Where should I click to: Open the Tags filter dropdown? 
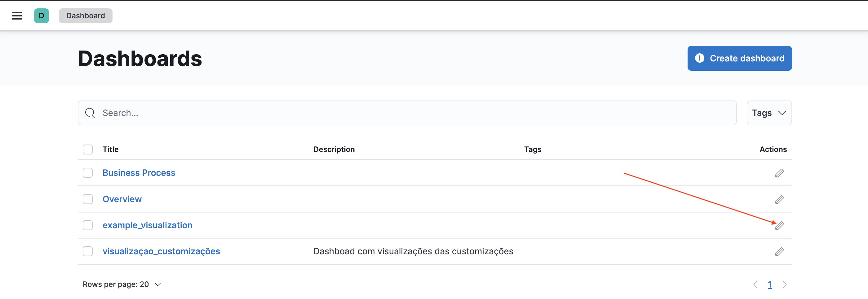(x=769, y=113)
